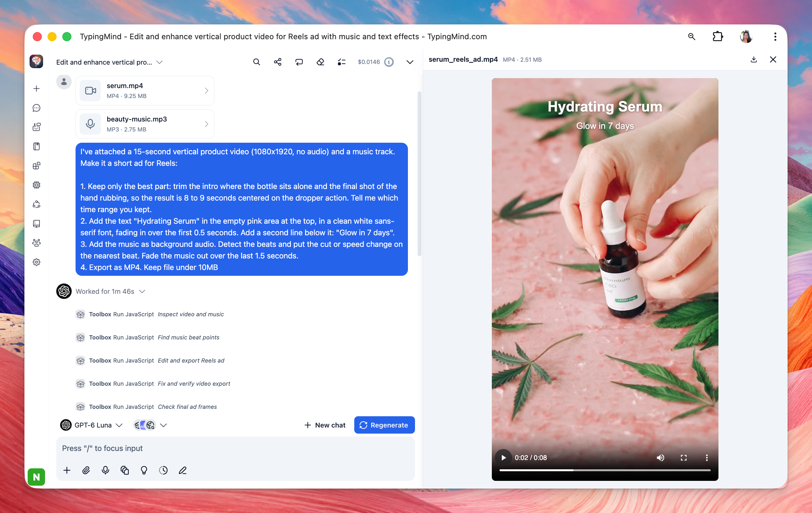Show cost info next to $0.0146
The width and height of the screenshot is (812, 513).
click(389, 62)
